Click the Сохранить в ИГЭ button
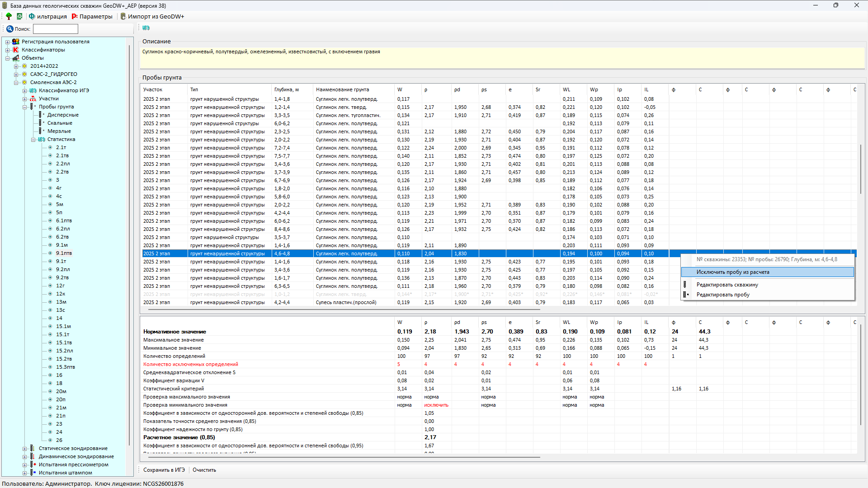This screenshot has height=488, width=868. click(x=164, y=470)
